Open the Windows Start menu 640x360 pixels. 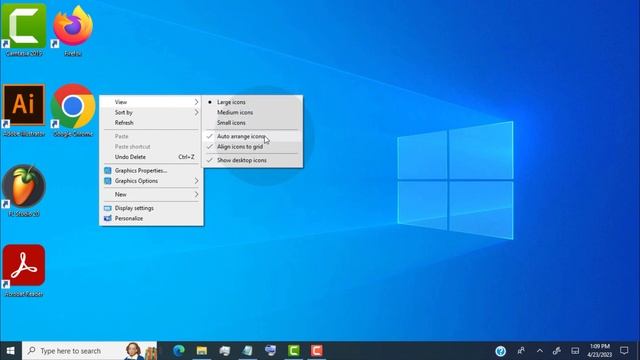11,351
